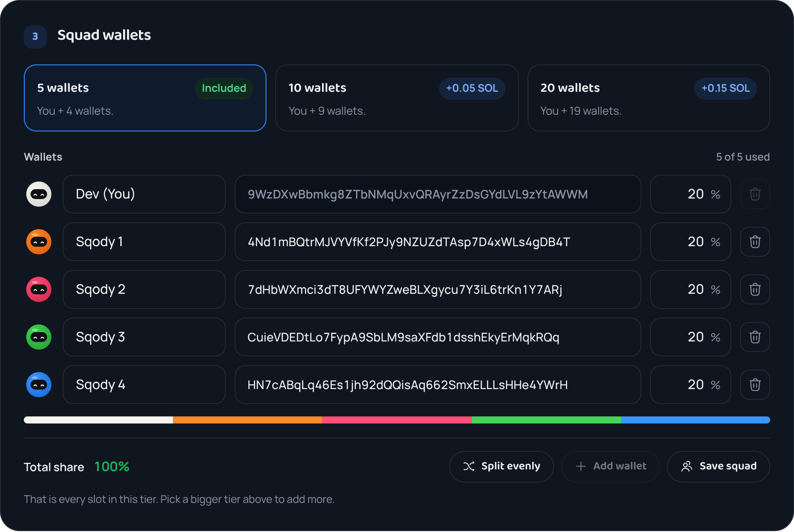Select the 20 wallets tier card

pos(649,98)
